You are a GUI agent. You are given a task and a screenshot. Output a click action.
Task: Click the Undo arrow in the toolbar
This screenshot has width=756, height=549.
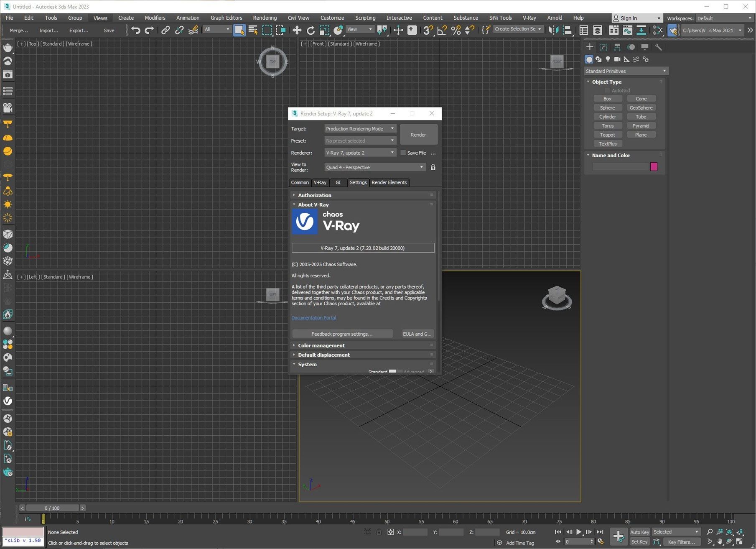click(135, 30)
